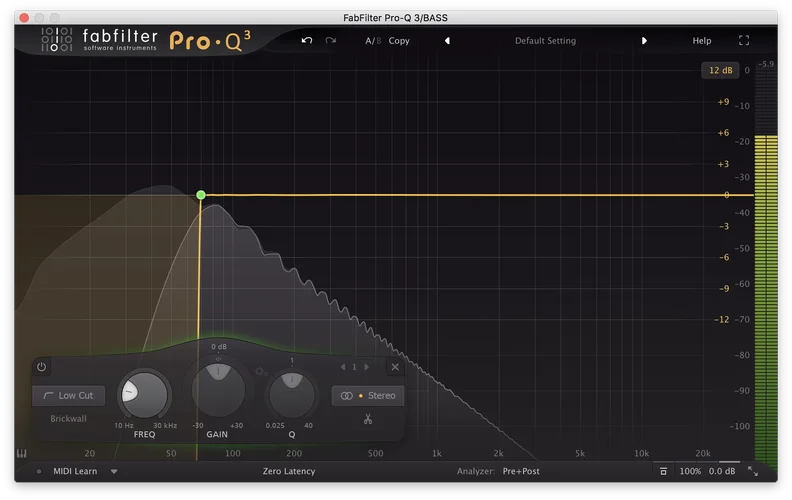The height and width of the screenshot is (500, 792).
Task: Open the Default Setting preset menu
Action: point(545,41)
